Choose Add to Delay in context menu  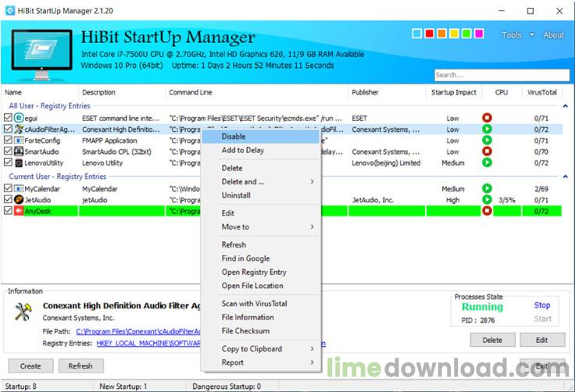click(261, 150)
